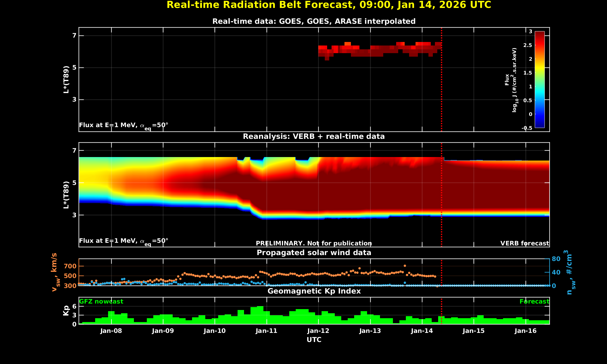
Task: Click the Jan-08 date tick label
Action: coord(111,331)
